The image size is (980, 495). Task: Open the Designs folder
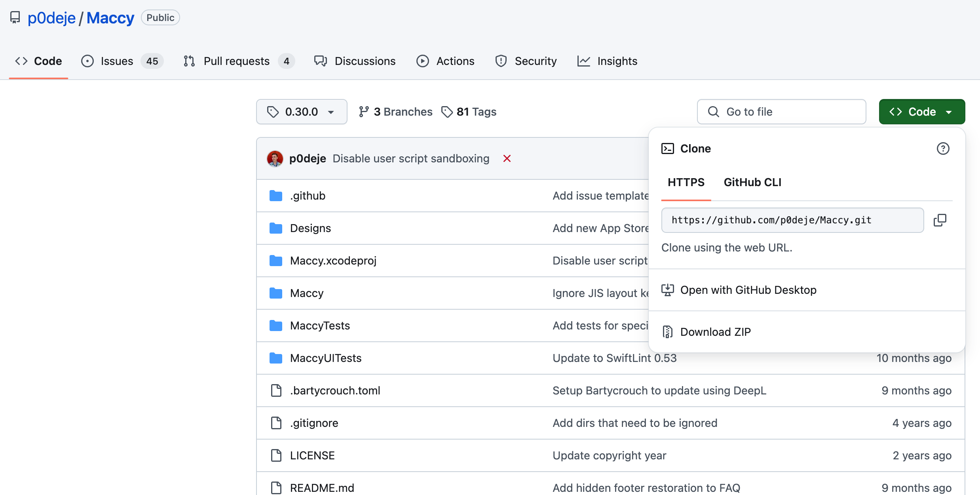pyautogui.click(x=310, y=228)
